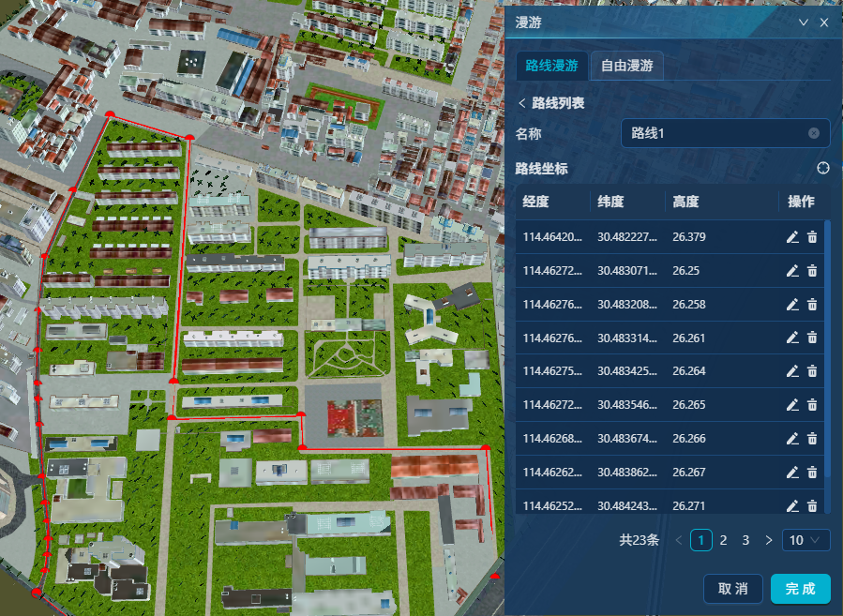Screen dimensions: 843x616
Task: Go to page 2 of coordinates
Action: (724, 540)
